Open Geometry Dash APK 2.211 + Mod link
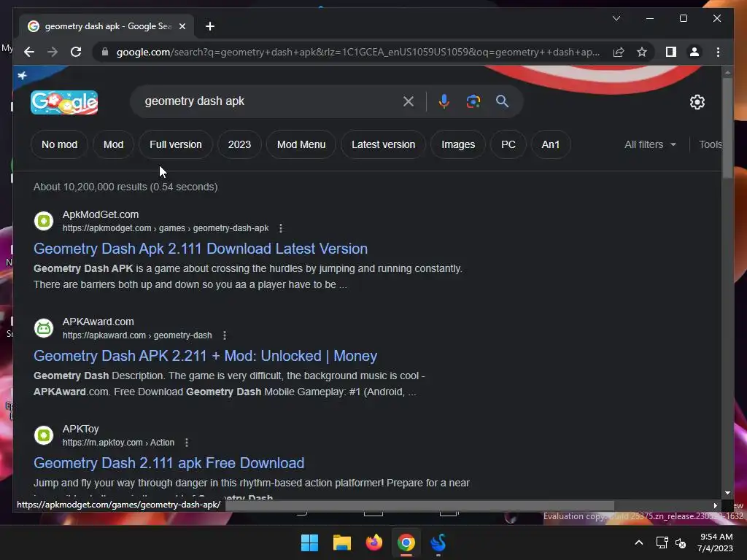The width and height of the screenshot is (747, 560). [x=205, y=356]
